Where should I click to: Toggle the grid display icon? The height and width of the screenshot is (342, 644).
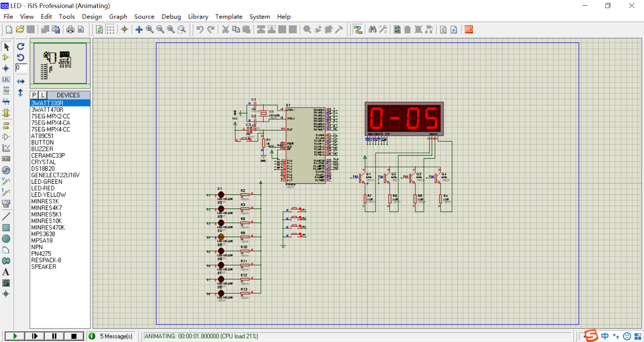(110, 30)
